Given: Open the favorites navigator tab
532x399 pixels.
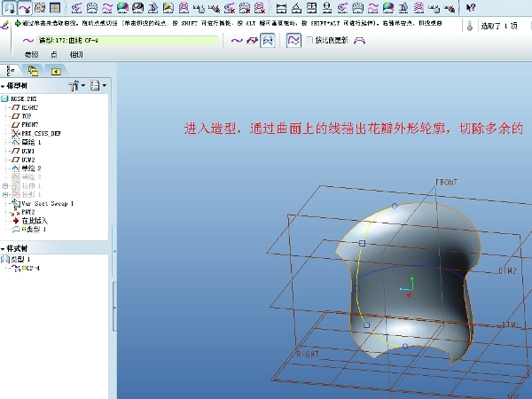Looking at the screenshot, I should 55,68.
